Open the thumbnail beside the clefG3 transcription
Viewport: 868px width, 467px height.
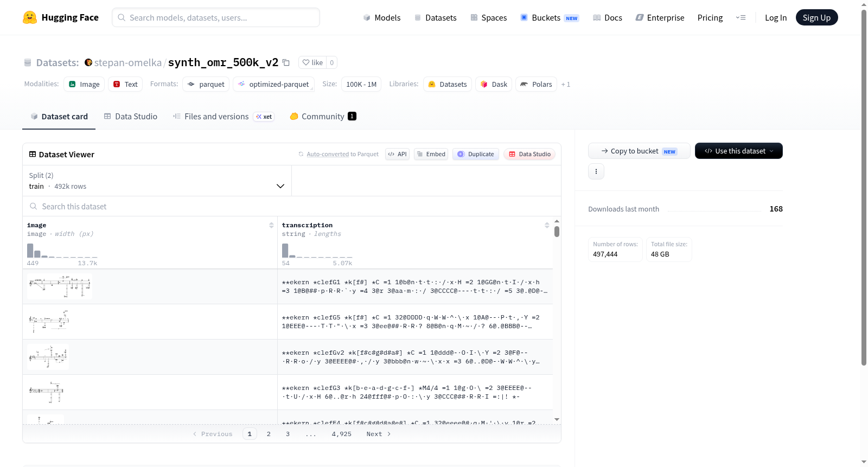(x=46, y=392)
